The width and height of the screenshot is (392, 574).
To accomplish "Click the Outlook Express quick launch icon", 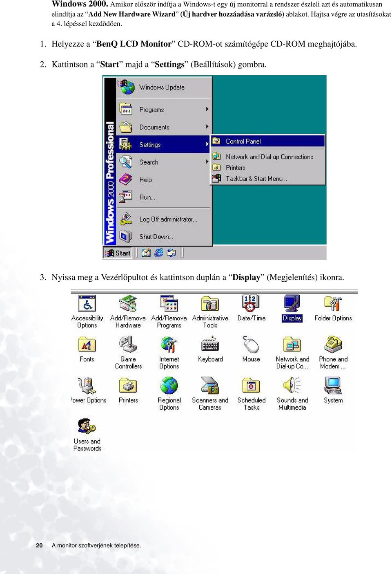I will pyautogui.click(x=171, y=253).
